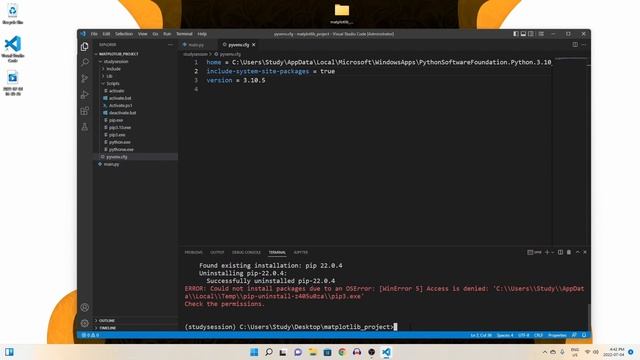Open the Edit menu
This screenshot has width=640, height=360.
pos(107,34)
